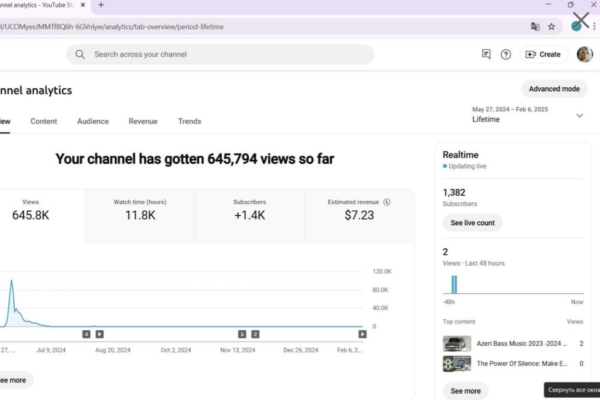Open the send feedback icon
The height and width of the screenshot is (400, 600).
pos(486,54)
